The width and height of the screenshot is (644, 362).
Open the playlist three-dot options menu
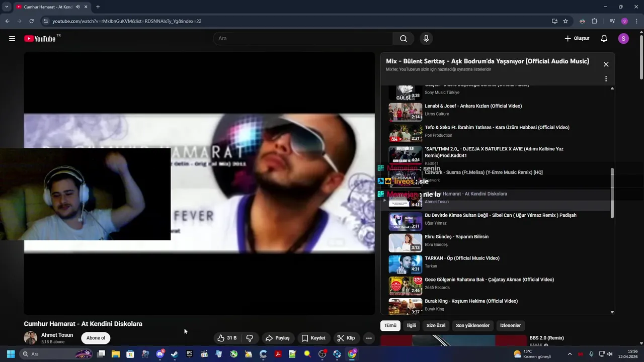(x=606, y=79)
